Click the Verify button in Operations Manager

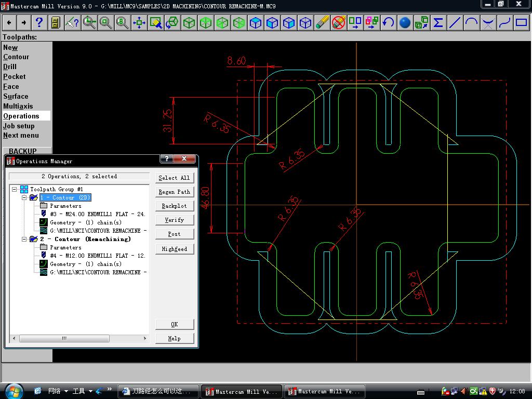(x=174, y=220)
